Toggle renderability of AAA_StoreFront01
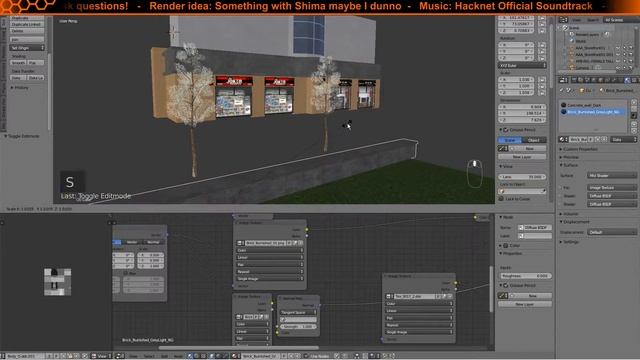This screenshot has height=360, width=640. pyautogui.click(x=631, y=48)
